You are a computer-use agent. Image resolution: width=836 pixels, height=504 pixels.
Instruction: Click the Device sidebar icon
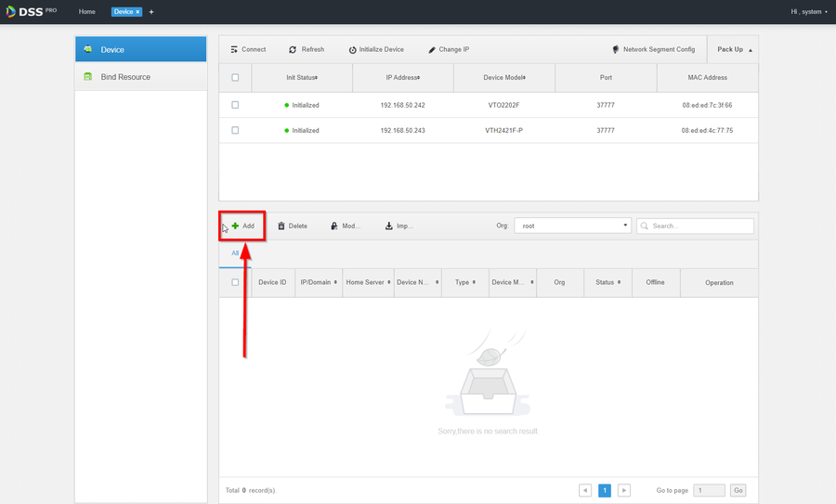[88, 49]
